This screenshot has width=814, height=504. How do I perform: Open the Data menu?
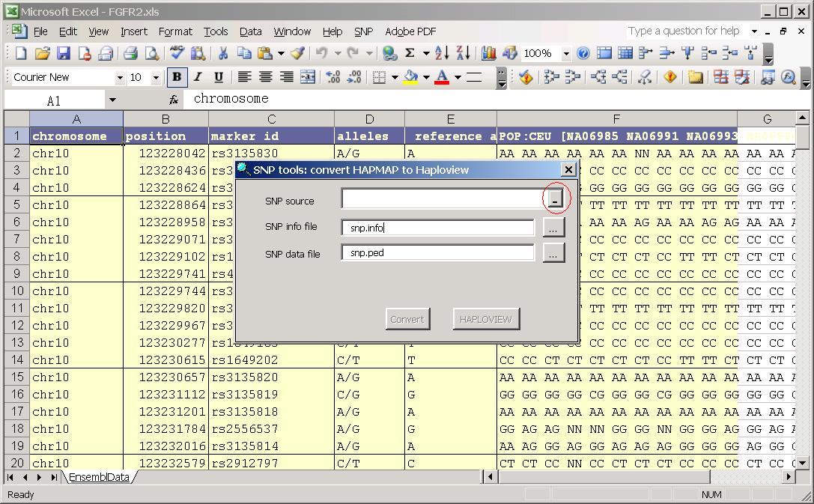[x=250, y=31]
